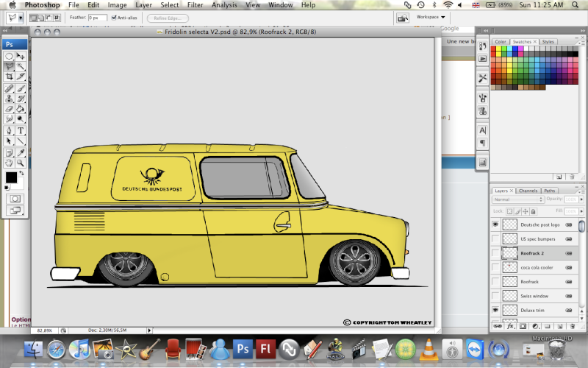Show the Swiss window layer

pyautogui.click(x=495, y=296)
